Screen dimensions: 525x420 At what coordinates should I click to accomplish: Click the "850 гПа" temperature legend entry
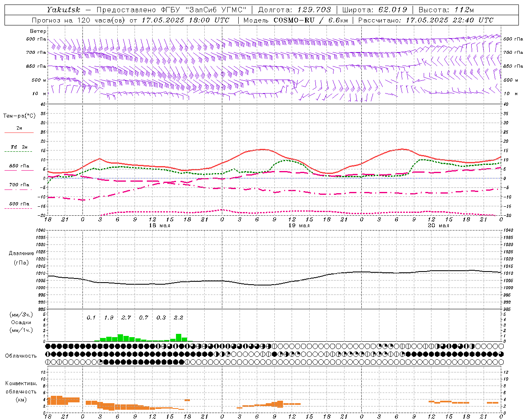pyautogui.click(x=19, y=166)
